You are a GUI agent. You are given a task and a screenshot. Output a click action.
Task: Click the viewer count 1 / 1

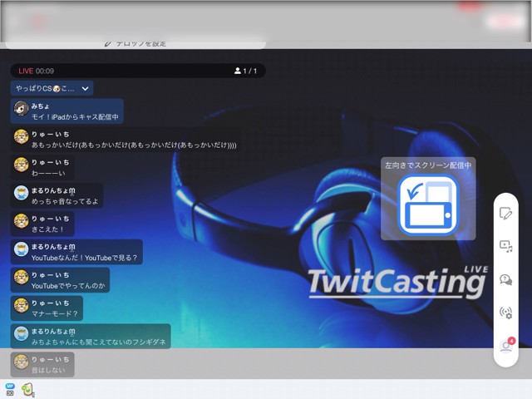245,71
